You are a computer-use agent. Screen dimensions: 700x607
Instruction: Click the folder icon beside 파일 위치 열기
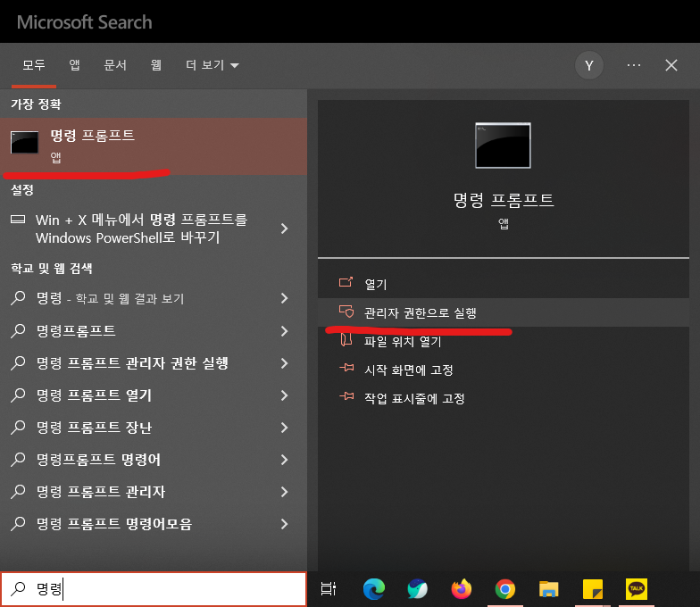(x=346, y=339)
